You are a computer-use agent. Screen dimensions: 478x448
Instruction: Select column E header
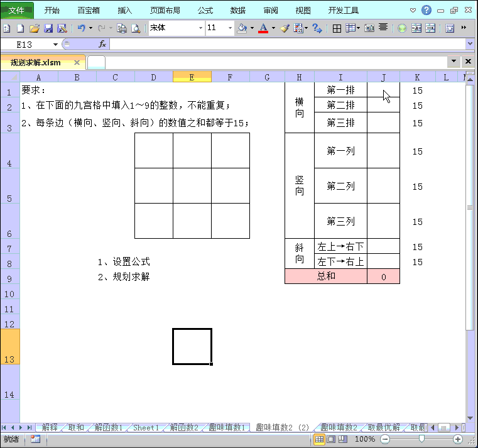(192, 77)
